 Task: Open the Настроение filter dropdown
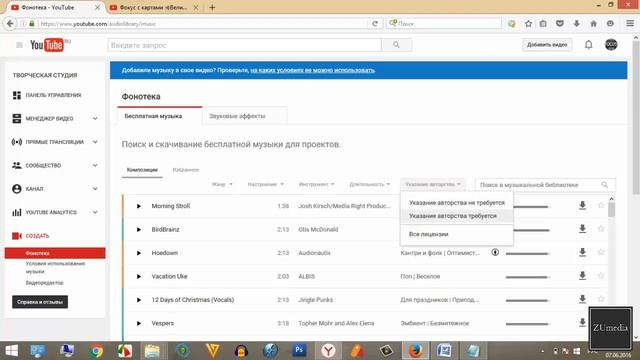point(265,184)
